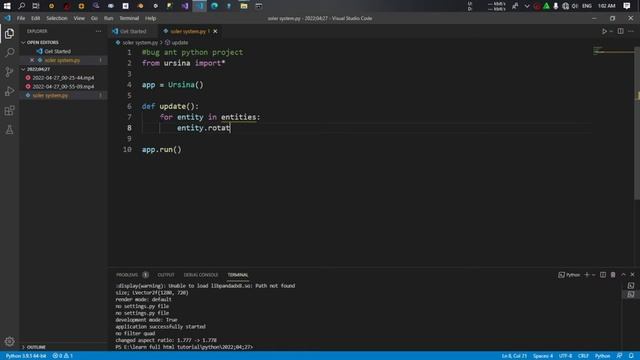This screenshot has height=360, width=640.
Task: Create new terminal with plus icon
Action: coord(587,275)
